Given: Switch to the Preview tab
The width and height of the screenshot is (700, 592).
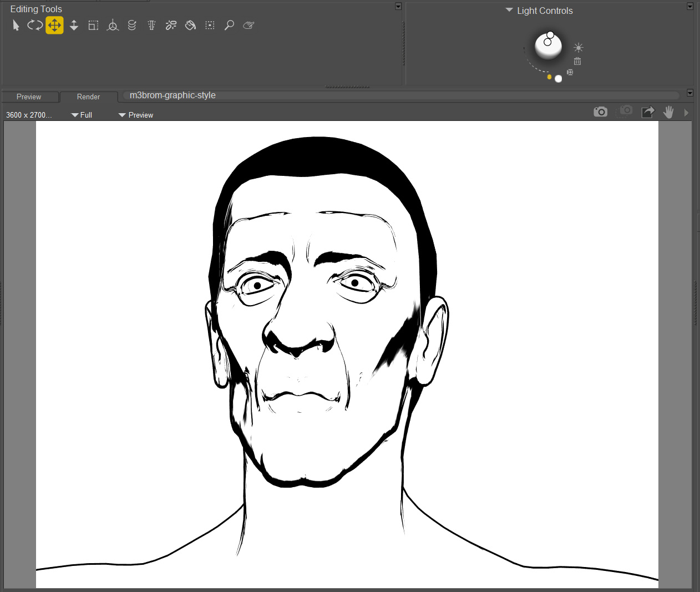Looking at the screenshot, I should pos(29,97).
